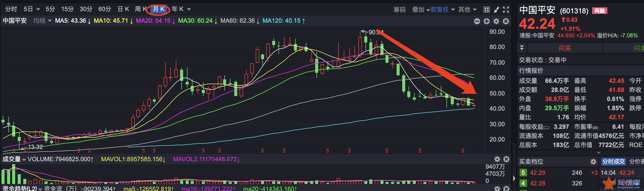Select the 分时成交 tab

coord(613,162)
